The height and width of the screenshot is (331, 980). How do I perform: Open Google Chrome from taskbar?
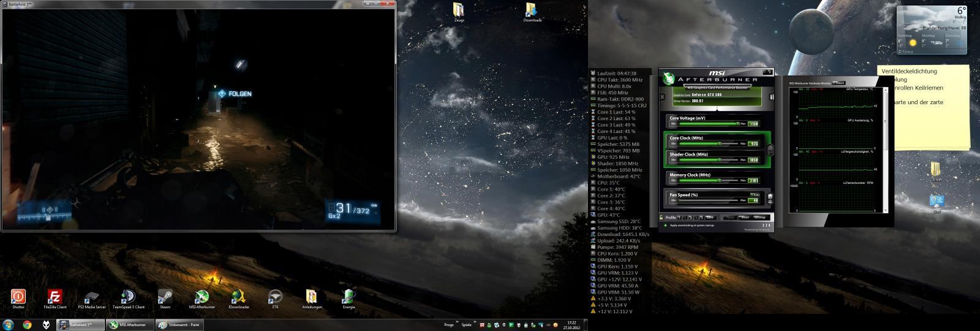pos(27,324)
